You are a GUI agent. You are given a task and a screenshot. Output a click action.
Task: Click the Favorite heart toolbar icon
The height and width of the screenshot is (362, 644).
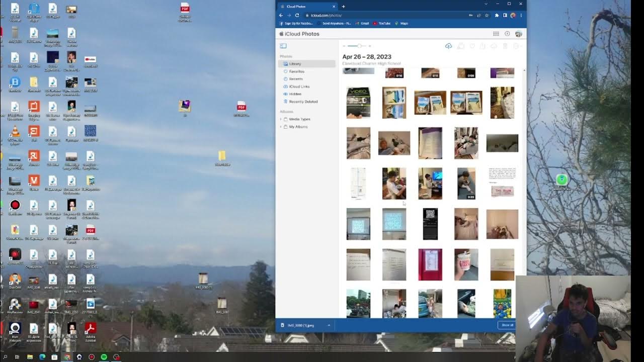(x=472, y=46)
